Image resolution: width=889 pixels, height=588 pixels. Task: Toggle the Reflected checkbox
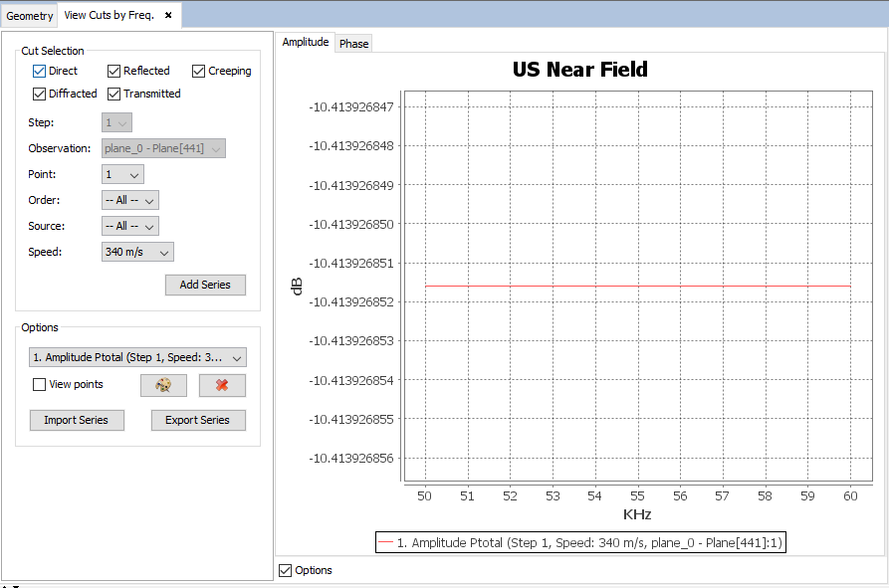pyautogui.click(x=114, y=72)
